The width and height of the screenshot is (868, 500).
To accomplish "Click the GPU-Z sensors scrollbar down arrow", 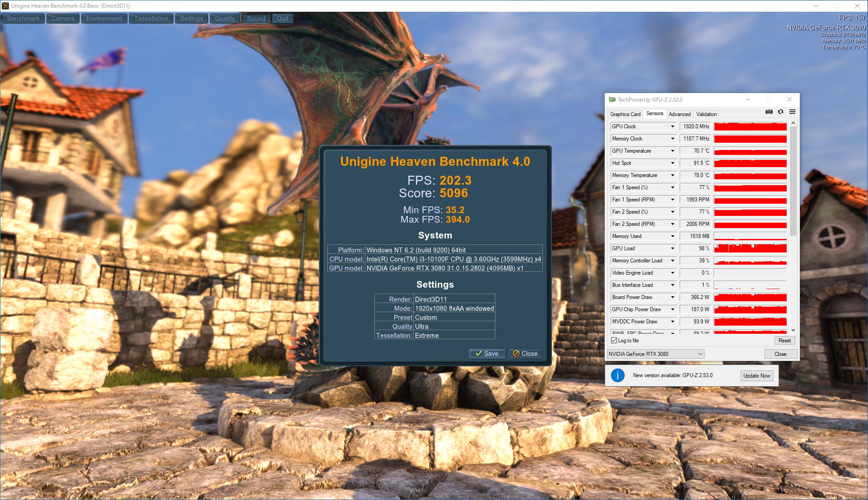I will point(793,330).
